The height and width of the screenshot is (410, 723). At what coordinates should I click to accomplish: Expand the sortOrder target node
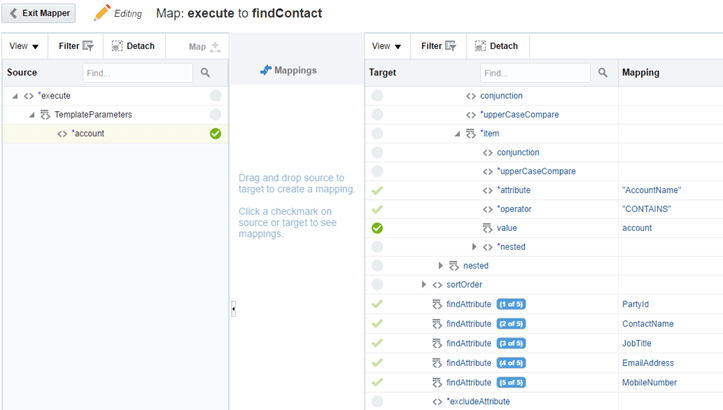tap(424, 285)
